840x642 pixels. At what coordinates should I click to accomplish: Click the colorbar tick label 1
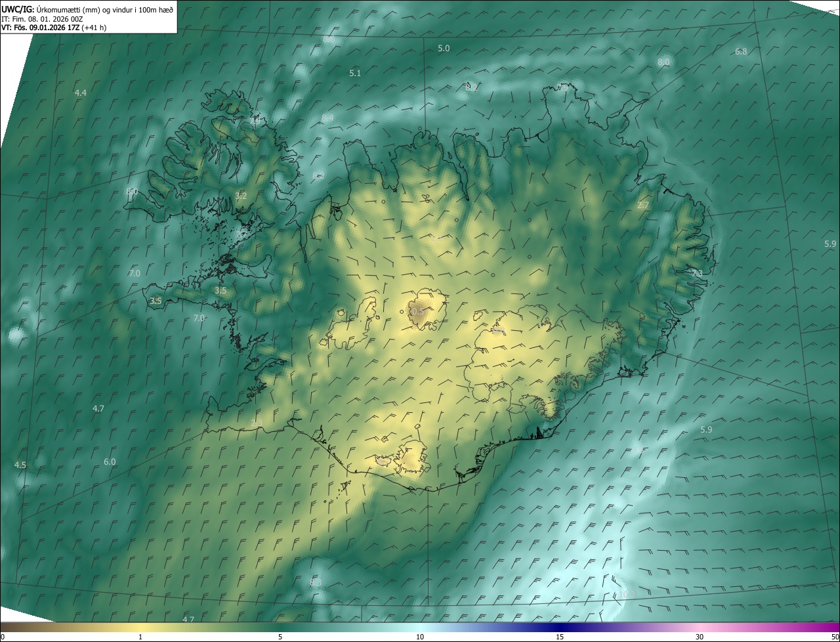click(x=140, y=637)
